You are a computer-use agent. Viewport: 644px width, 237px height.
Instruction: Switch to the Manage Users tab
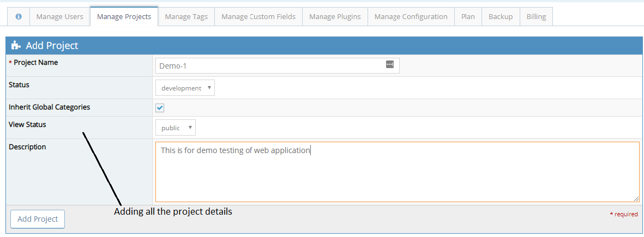point(59,16)
